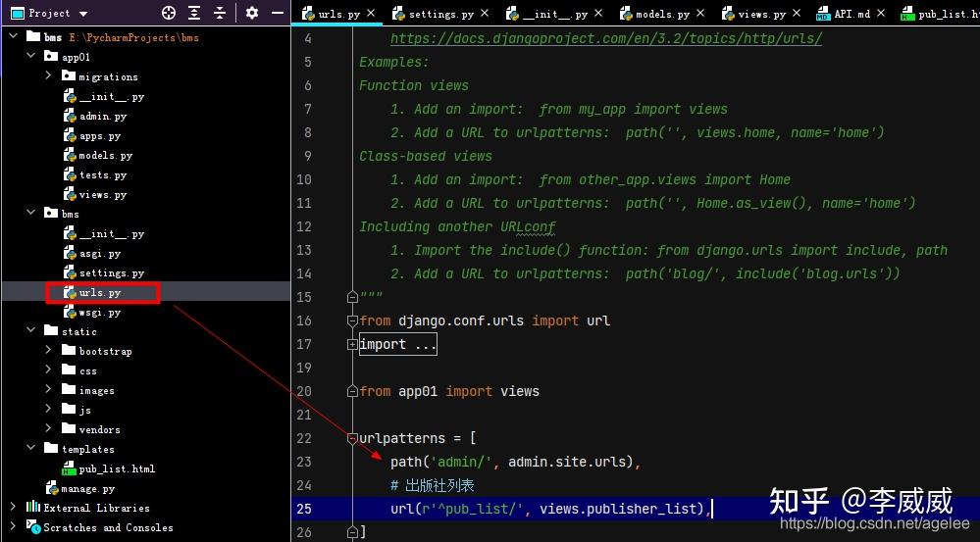Click the locate/select opened file target icon

click(x=169, y=13)
